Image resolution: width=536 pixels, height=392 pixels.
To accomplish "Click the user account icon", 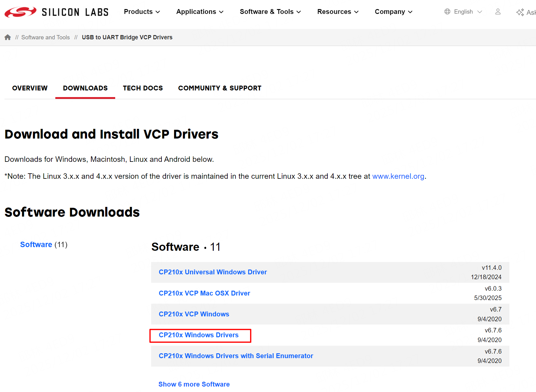I will point(498,12).
